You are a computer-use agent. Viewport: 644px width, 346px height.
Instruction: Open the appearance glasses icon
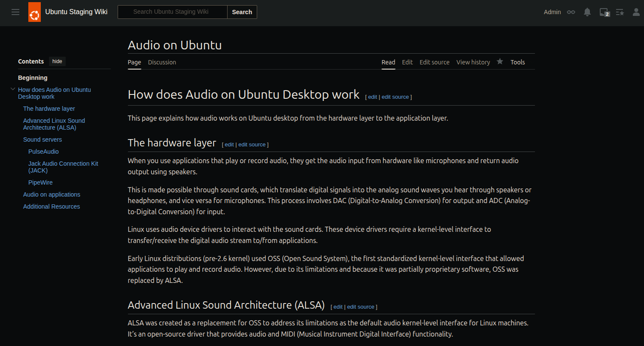571,12
